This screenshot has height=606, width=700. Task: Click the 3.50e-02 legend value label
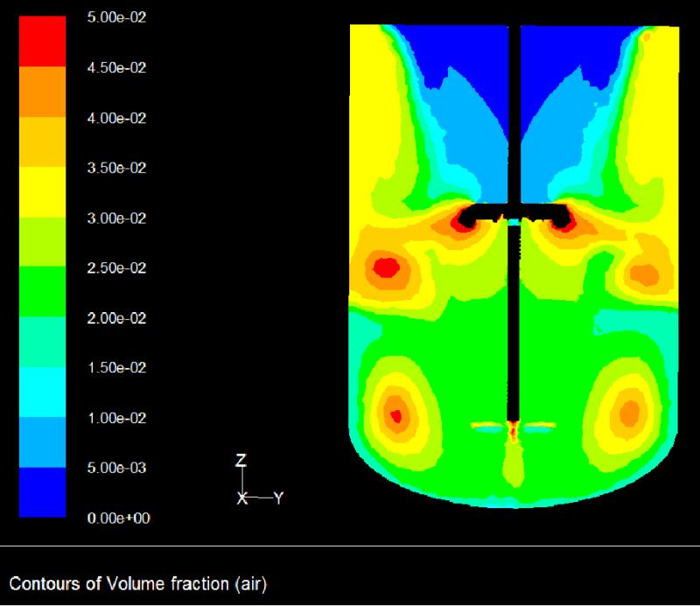121,168
